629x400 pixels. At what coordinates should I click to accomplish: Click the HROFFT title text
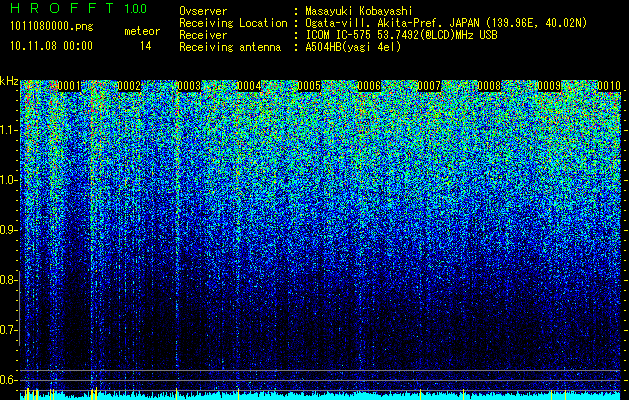click(62, 8)
